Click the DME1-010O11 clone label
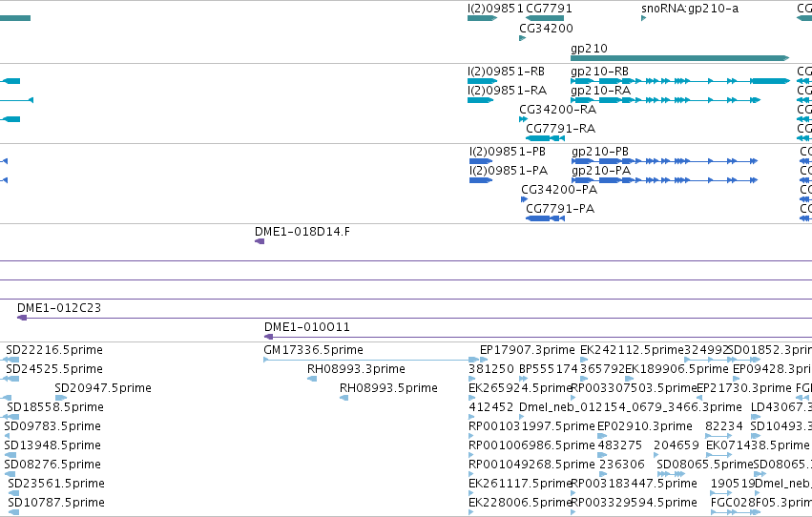Viewport: 812px width, 517px height. point(307,327)
